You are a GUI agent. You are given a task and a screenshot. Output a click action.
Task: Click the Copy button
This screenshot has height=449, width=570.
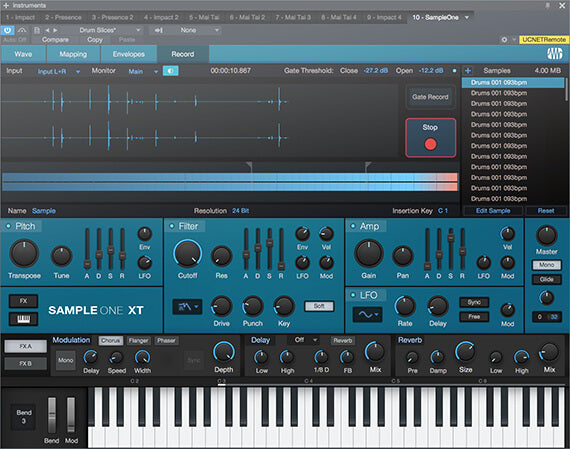point(95,40)
